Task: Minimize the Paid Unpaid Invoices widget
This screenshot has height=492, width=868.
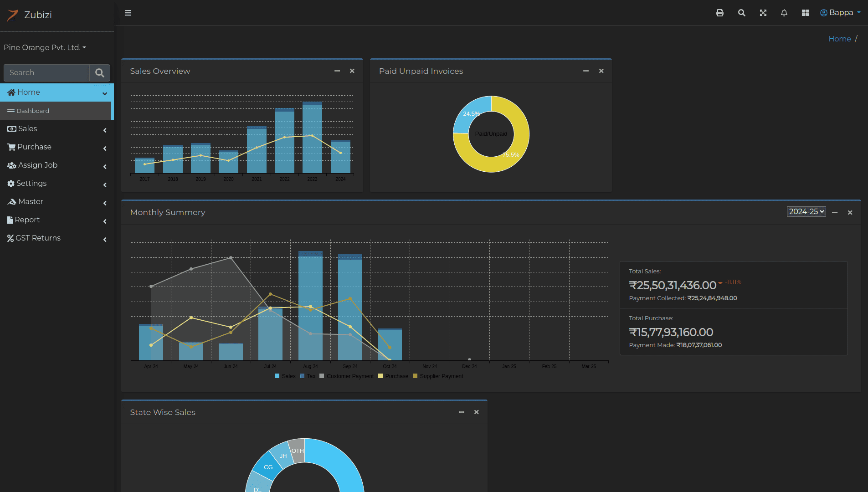Action: point(586,71)
